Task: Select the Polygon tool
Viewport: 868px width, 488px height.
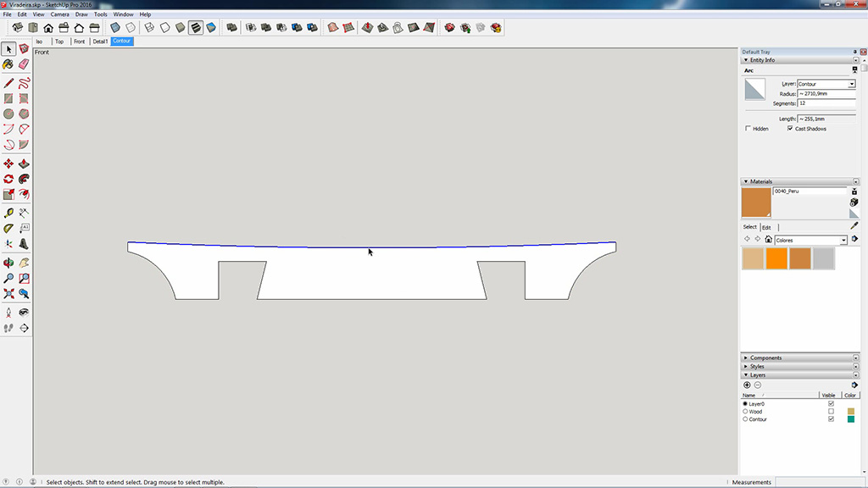Action: [24, 114]
